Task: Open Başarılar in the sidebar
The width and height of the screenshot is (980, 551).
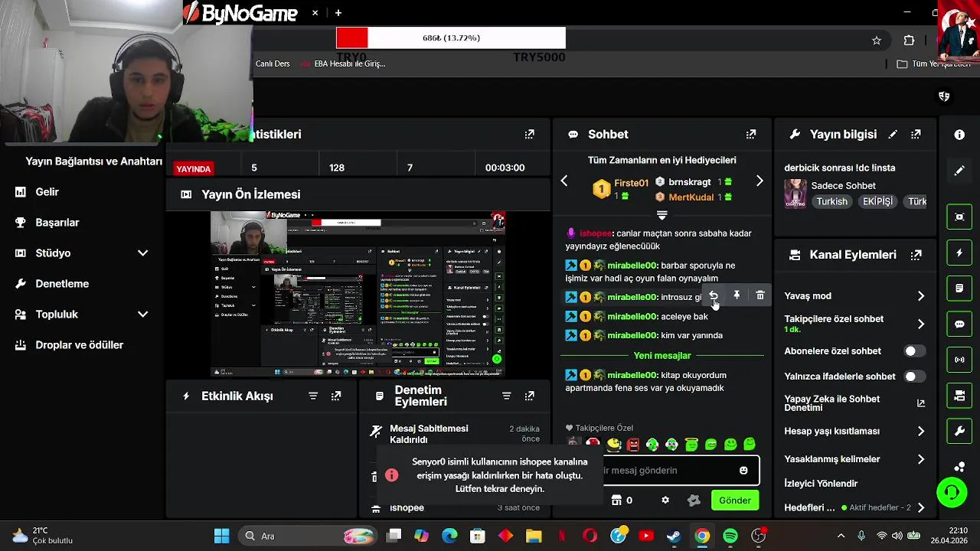Action: [57, 223]
